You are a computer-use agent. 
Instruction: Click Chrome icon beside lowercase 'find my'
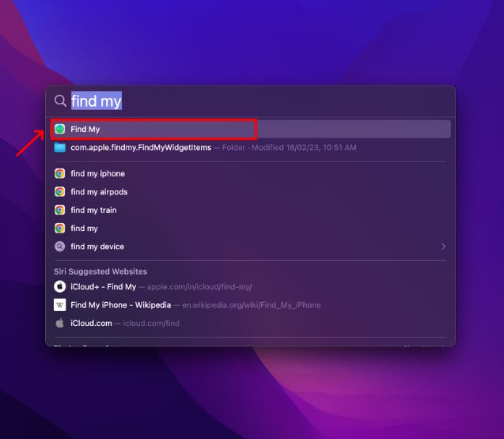point(60,229)
